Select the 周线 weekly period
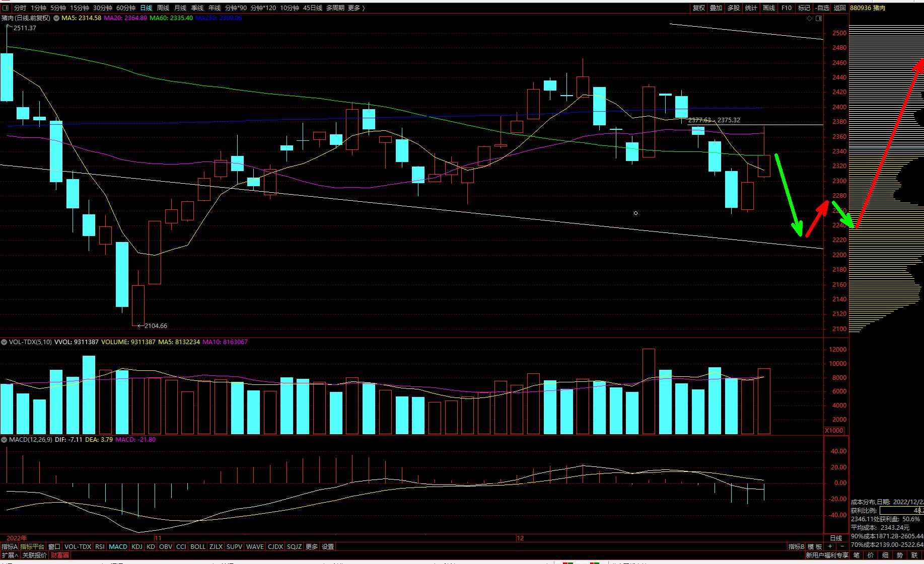924x564 pixels. 163,8
